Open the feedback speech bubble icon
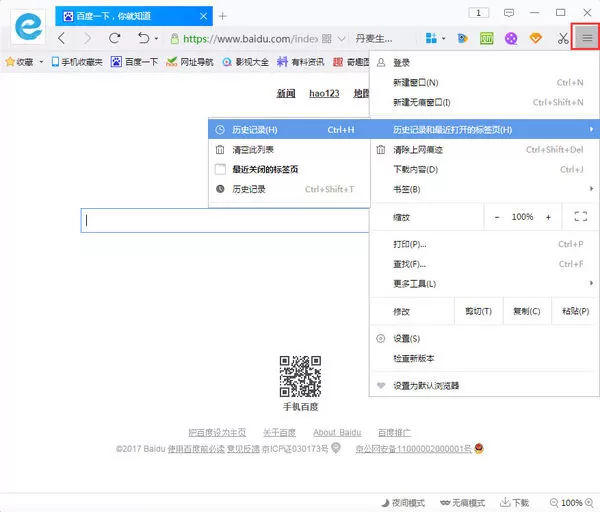 click(509, 13)
